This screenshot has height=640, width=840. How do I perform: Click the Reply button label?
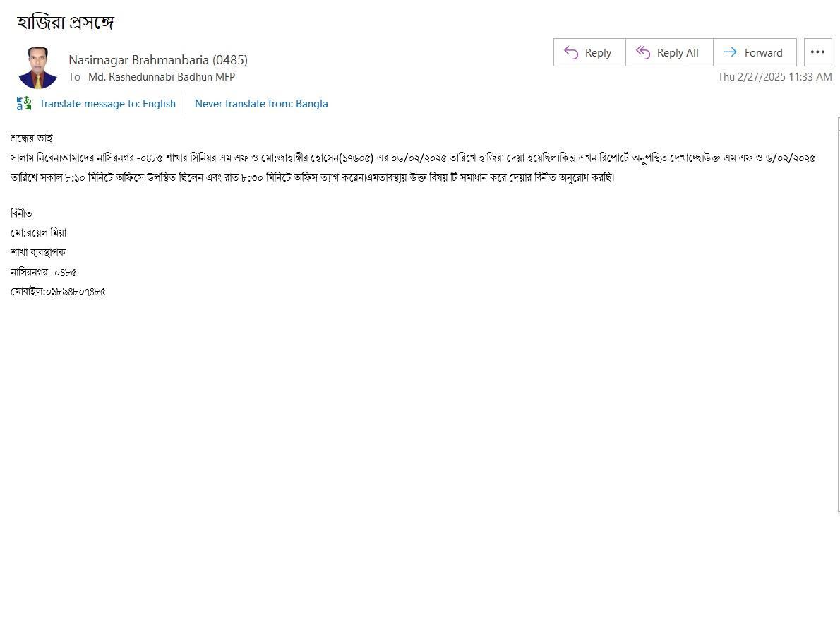[598, 52]
